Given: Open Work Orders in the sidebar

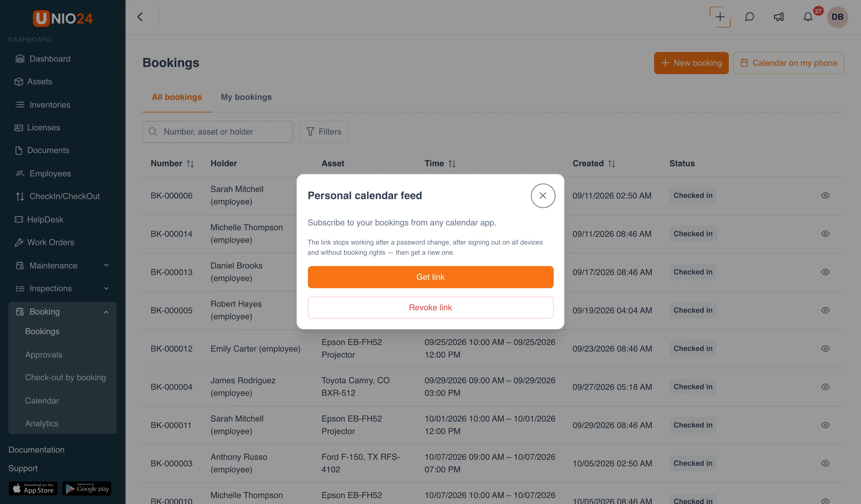Looking at the screenshot, I should 45,242.
